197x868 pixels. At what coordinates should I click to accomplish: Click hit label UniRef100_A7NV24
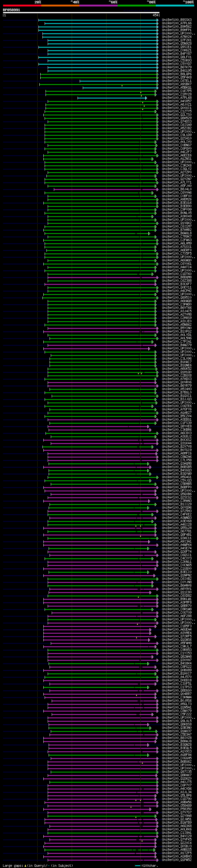click(x=177, y=37)
